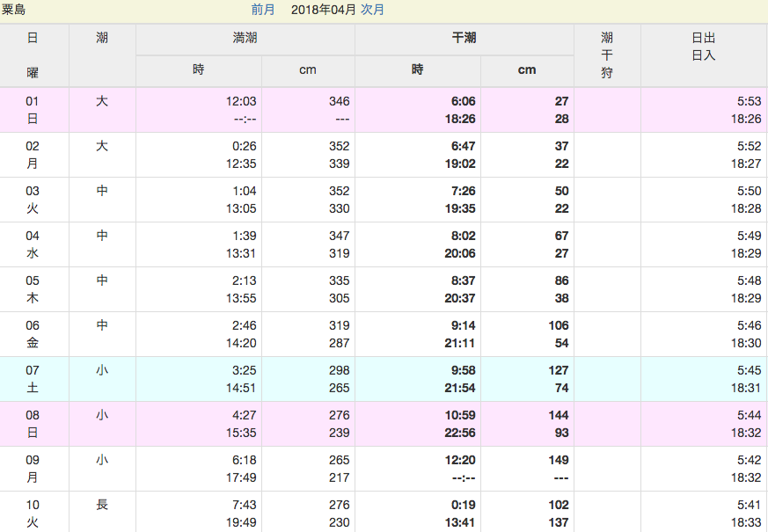
Task: Select the 5:53 sunrise time cell
Action: [749, 101]
